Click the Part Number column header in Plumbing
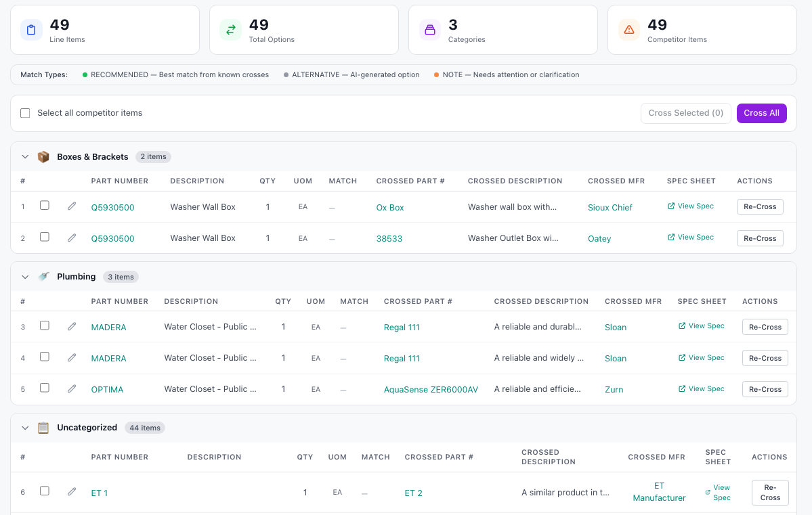Screen dimensions: 812x515 pos(119,301)
